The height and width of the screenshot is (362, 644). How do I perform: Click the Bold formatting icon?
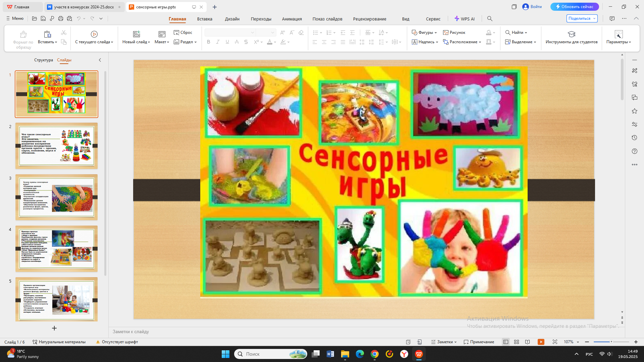(208, 42)
